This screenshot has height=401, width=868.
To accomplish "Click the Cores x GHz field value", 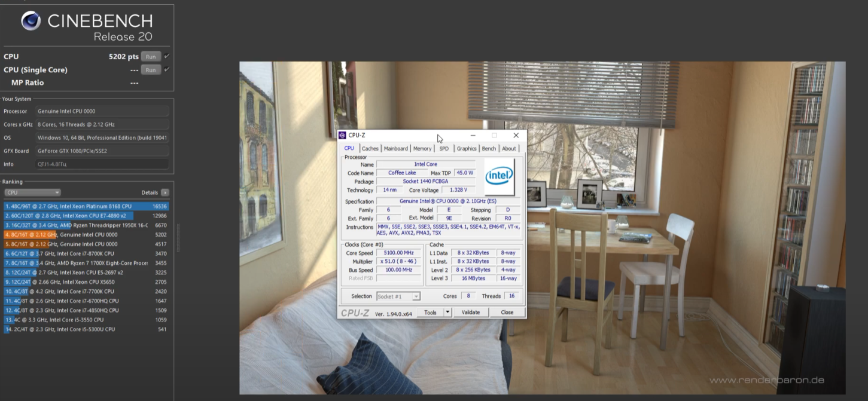I will tap(102, 124).
